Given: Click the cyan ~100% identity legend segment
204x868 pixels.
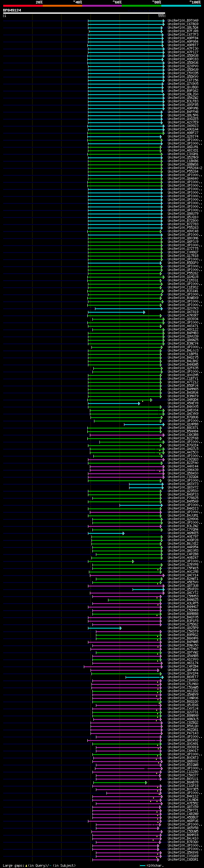Looking at the screenshot, I should tap(181, 6).
